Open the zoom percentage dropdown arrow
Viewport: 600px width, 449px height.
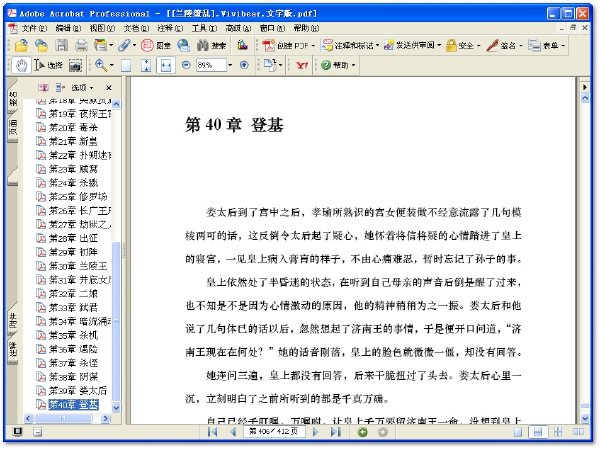point(230,65)
